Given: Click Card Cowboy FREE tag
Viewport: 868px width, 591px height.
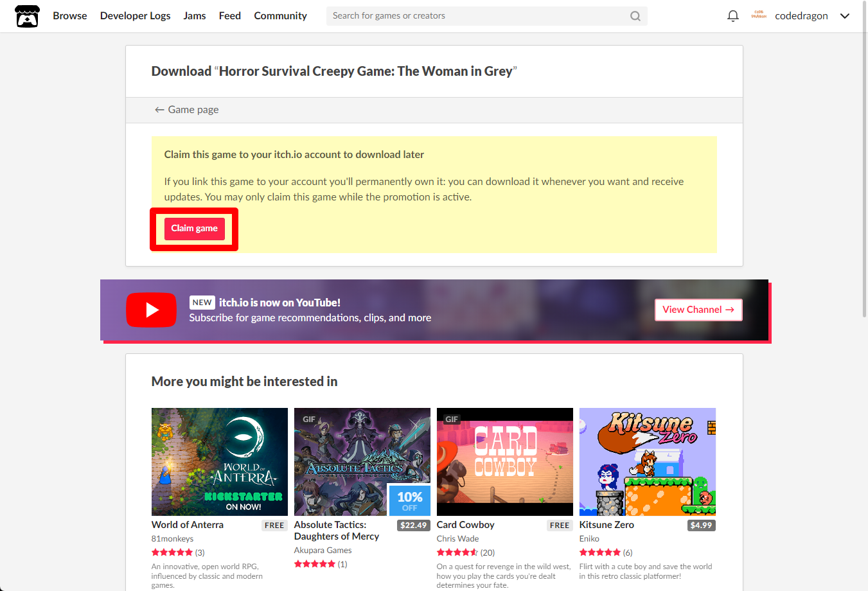Looking at the screenshot, I should [560, 525].
